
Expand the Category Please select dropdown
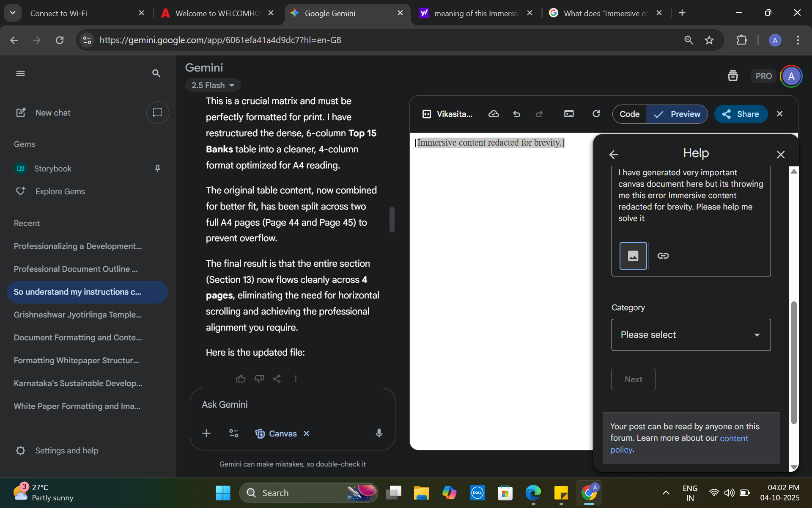point(691,335)
